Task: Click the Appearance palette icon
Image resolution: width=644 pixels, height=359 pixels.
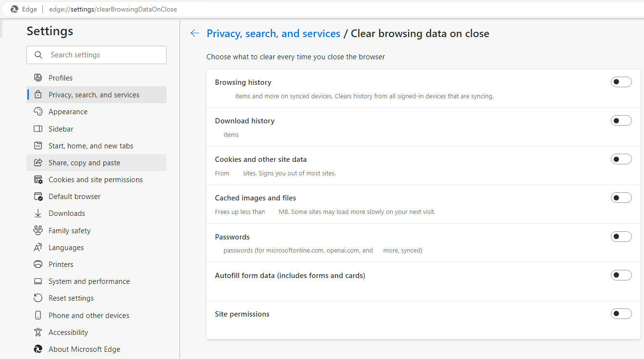Action: (38, 112)
